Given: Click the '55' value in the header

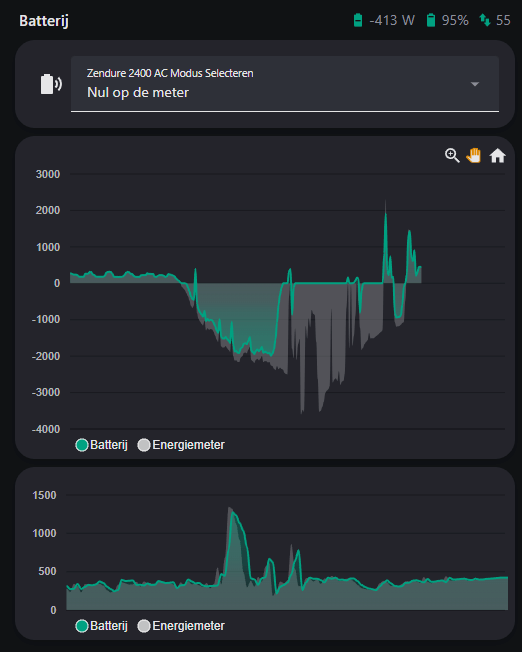Looking at the screenshot, I should tap(503, 20).
